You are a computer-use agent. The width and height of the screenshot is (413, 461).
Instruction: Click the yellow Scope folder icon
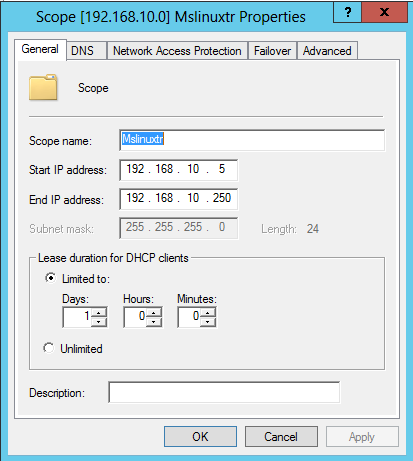pos(43,87)
